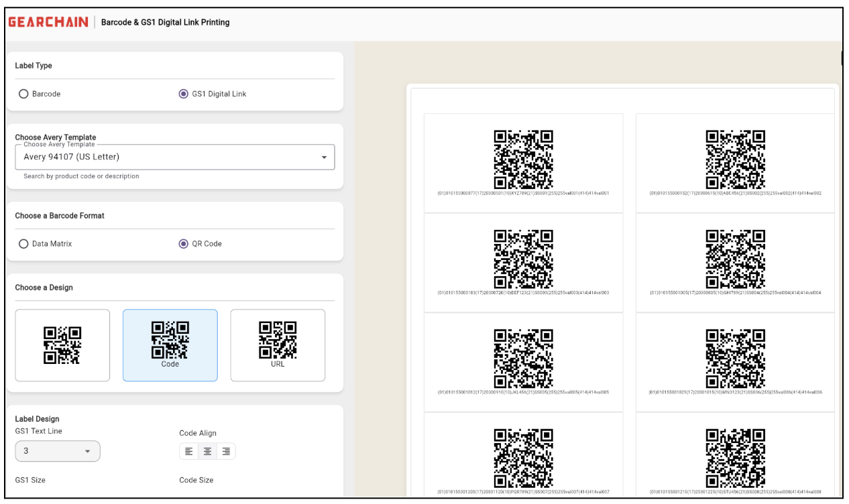Click the label preview ending in val006
Screen dimensions: 849x504
click(x=735, y=362)
